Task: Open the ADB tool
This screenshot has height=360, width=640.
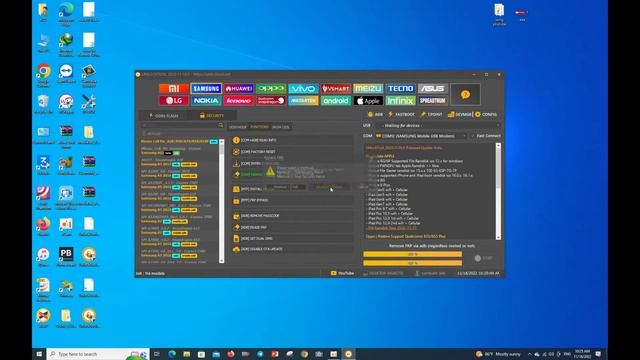Action: point(375,115)
